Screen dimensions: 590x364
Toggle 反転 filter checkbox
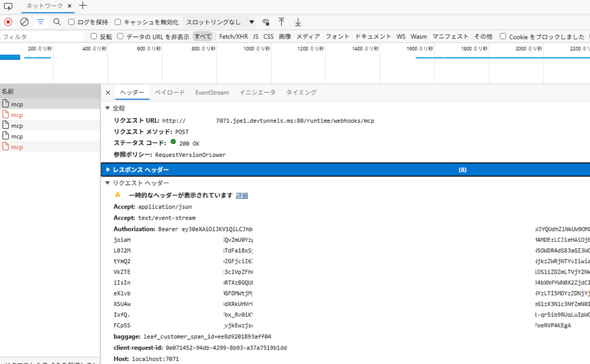tap(94, 36)
